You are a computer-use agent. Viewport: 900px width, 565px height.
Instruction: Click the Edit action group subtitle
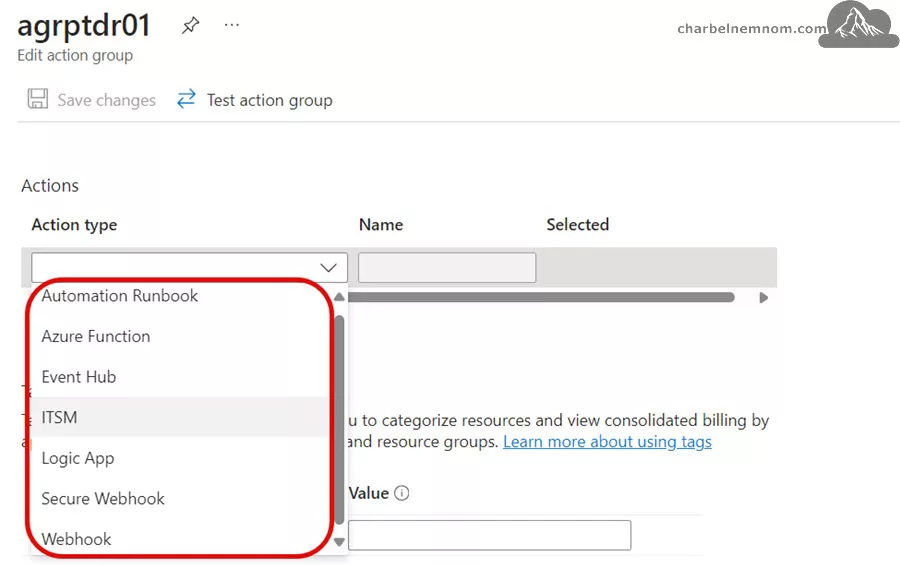(75, 55)
